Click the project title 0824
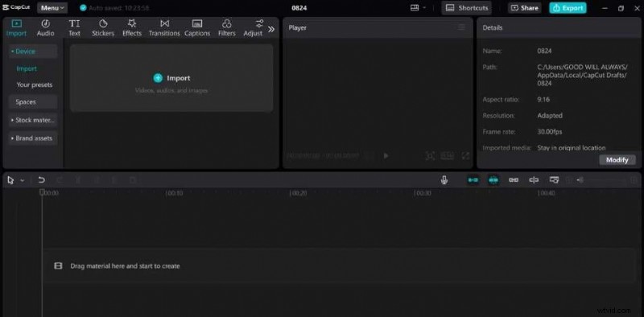This screenshot has width=644, height=317. click(299, 8)
